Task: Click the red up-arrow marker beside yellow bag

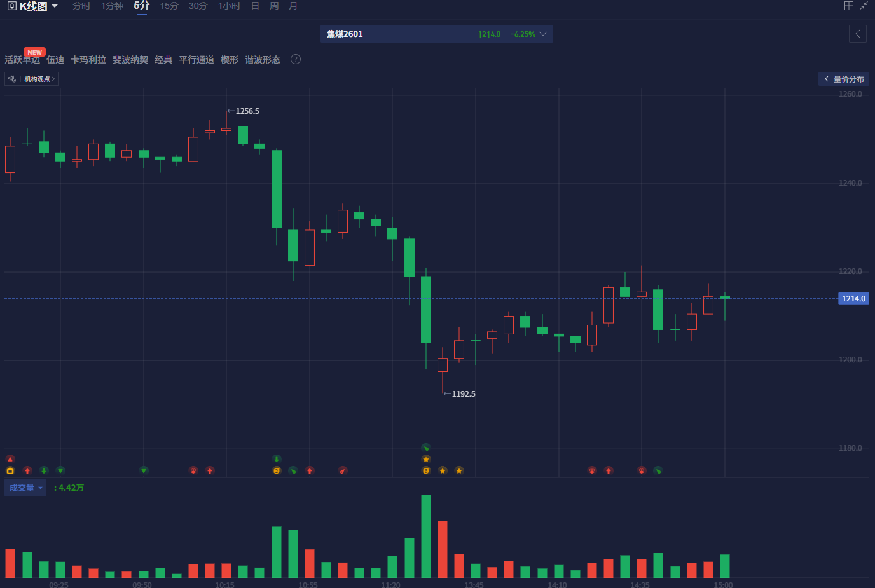Action: (27, 470)
